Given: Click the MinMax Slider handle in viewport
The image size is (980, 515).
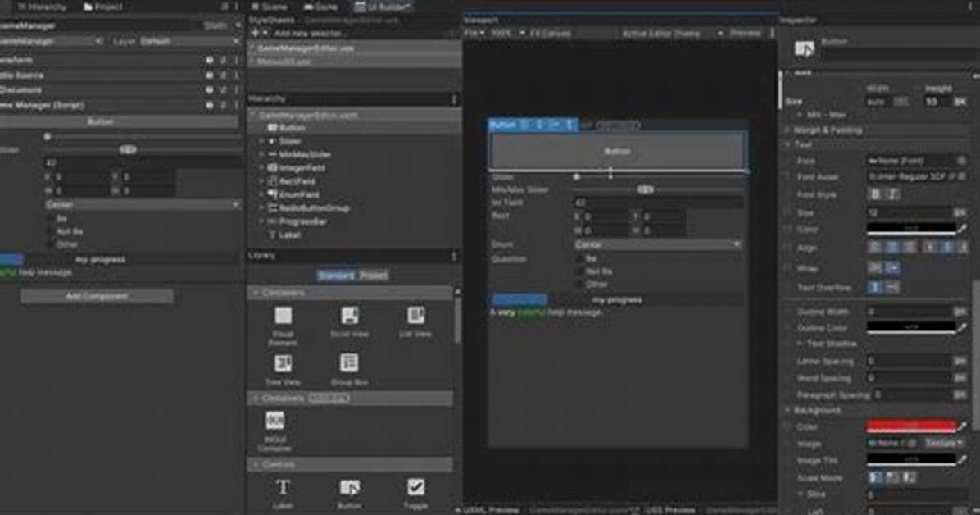Looking at the screenshot, I should 645,189.
